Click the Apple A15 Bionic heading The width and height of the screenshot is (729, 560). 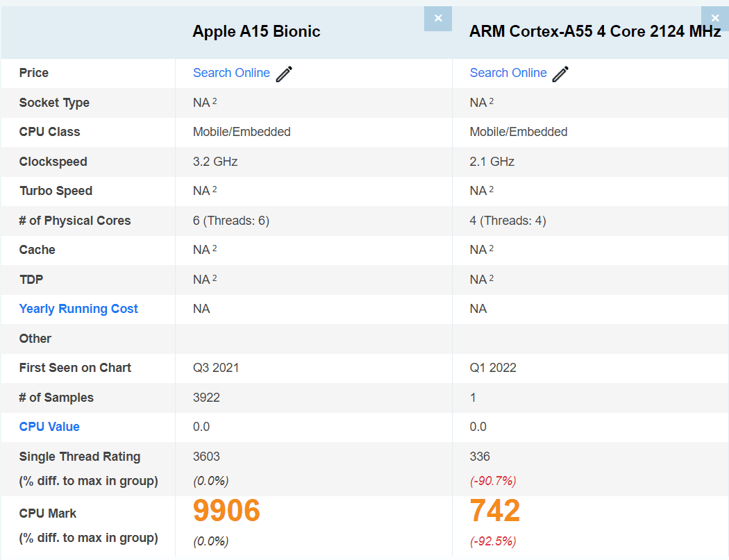[x=256, y=31]
